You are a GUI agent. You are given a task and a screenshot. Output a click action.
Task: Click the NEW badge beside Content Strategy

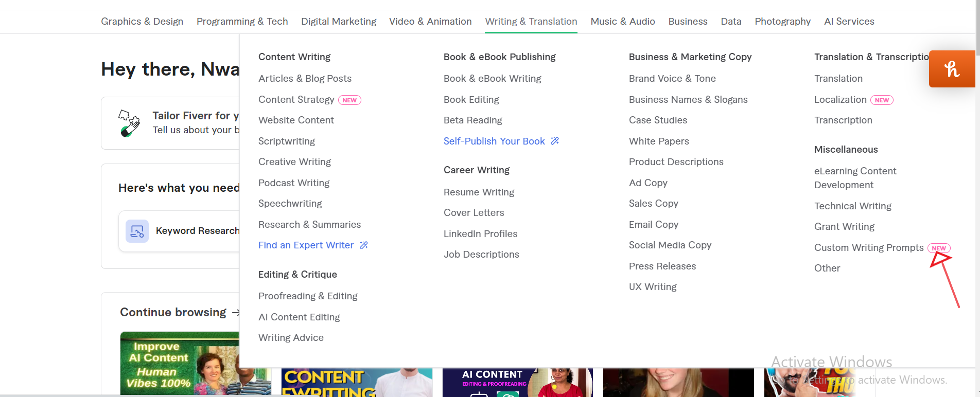coord(349,100)
